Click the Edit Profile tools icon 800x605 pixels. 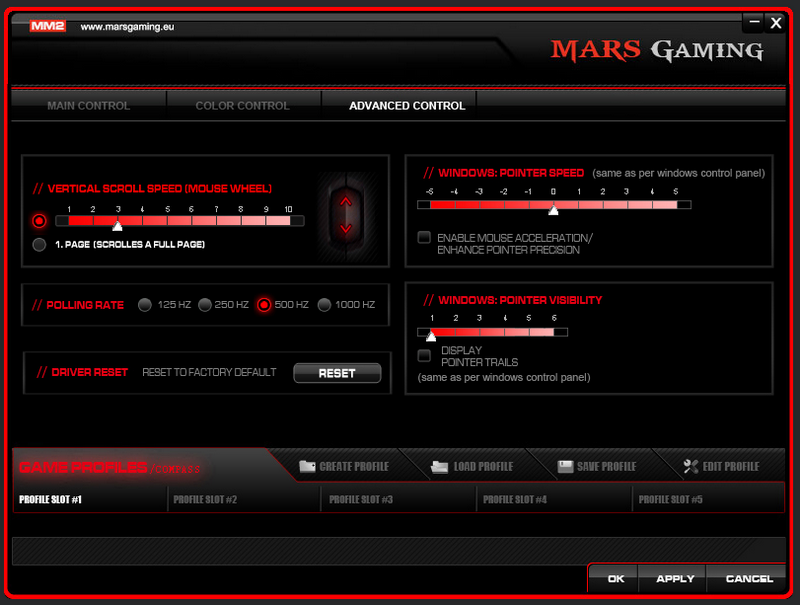(691, 466)
